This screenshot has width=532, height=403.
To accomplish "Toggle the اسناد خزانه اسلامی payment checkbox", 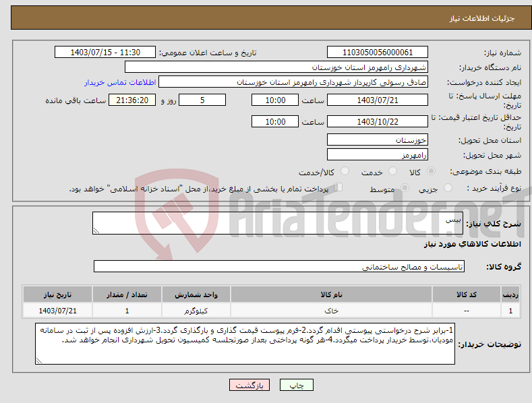I will coord(338,187).
